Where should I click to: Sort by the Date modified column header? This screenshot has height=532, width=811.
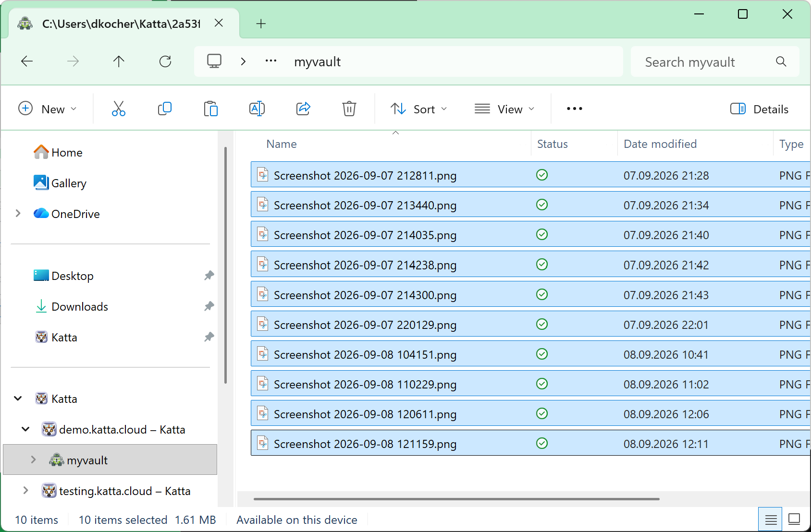point(695,144)
